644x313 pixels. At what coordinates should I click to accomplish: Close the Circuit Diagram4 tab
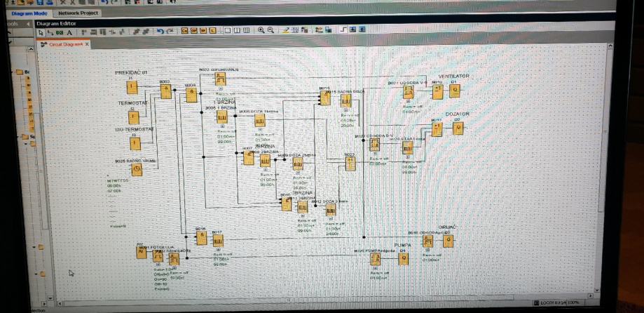87,44
